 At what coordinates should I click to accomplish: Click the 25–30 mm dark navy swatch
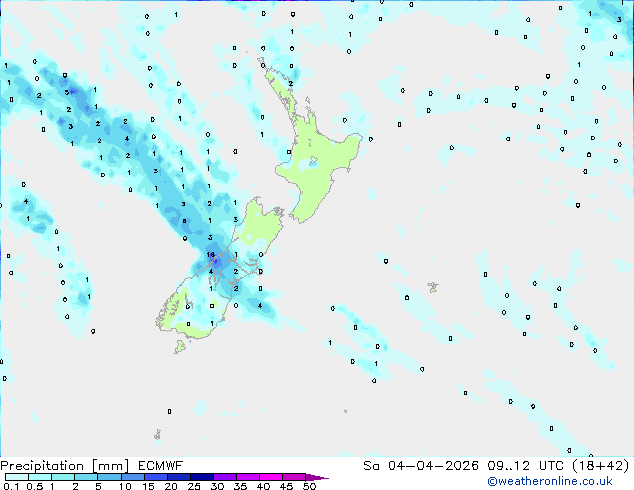pos(201,477)
